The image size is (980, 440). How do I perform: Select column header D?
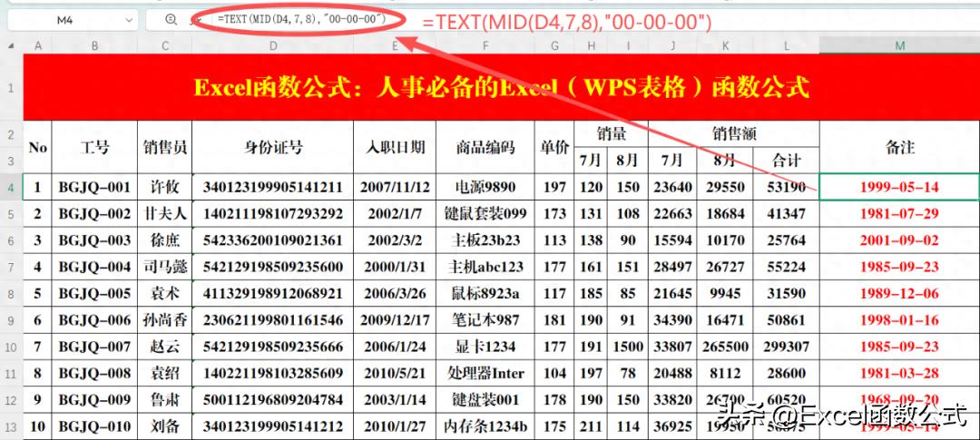[273, 45]
